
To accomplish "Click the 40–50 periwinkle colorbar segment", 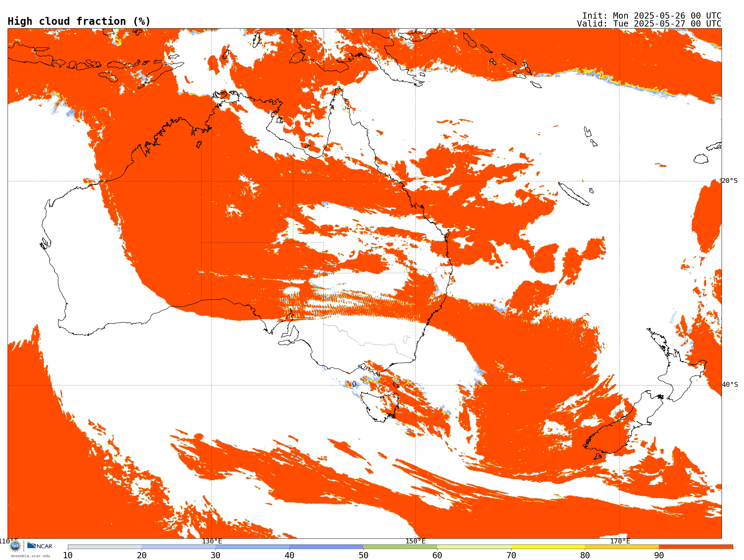I will point(326,547).
